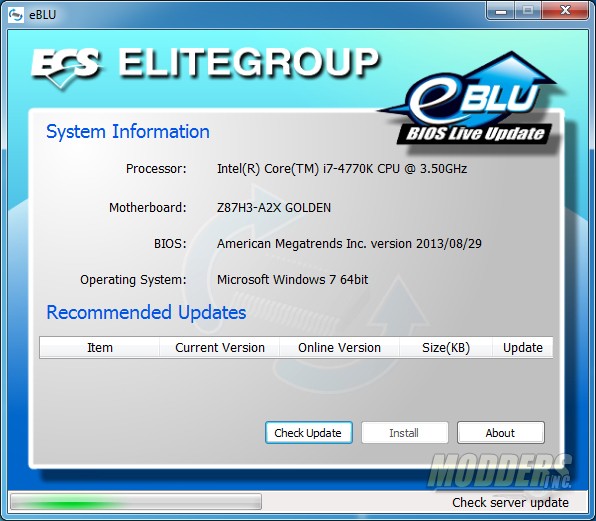Click the Check Update button
Viewport: 596px width, 521px height.
(309, 432)
